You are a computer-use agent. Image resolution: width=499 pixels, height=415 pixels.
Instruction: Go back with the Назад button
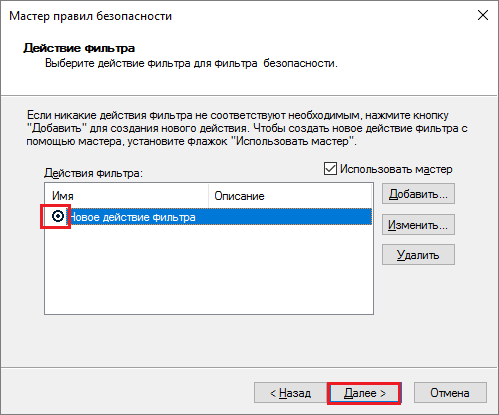[290, 393]
